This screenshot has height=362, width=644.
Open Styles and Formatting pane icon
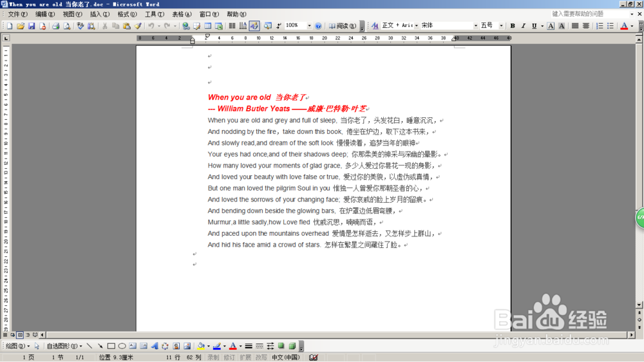coord(375,26)
